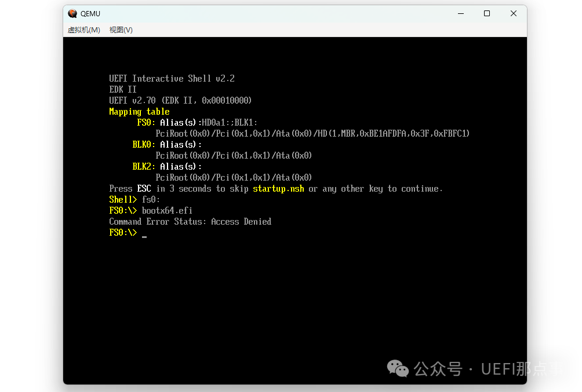Maximize the QEMU window

pos(487,14)
